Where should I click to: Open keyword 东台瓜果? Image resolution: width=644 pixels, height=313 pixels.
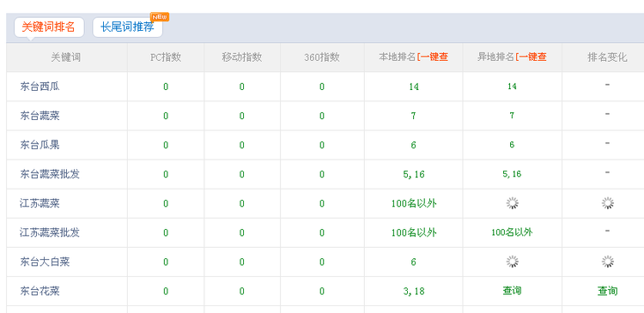point(39,145)
